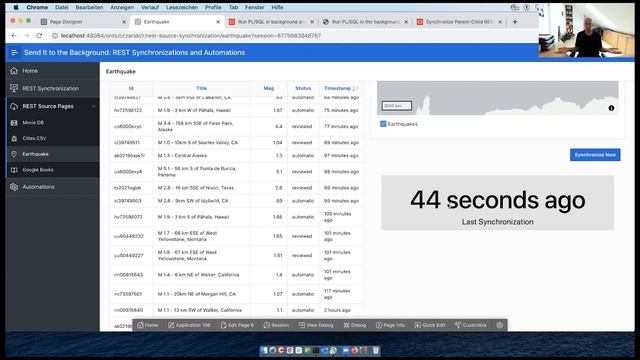
Task: Click Edit Page 8 in developer toolbar
Action: [x=237, y=325]
